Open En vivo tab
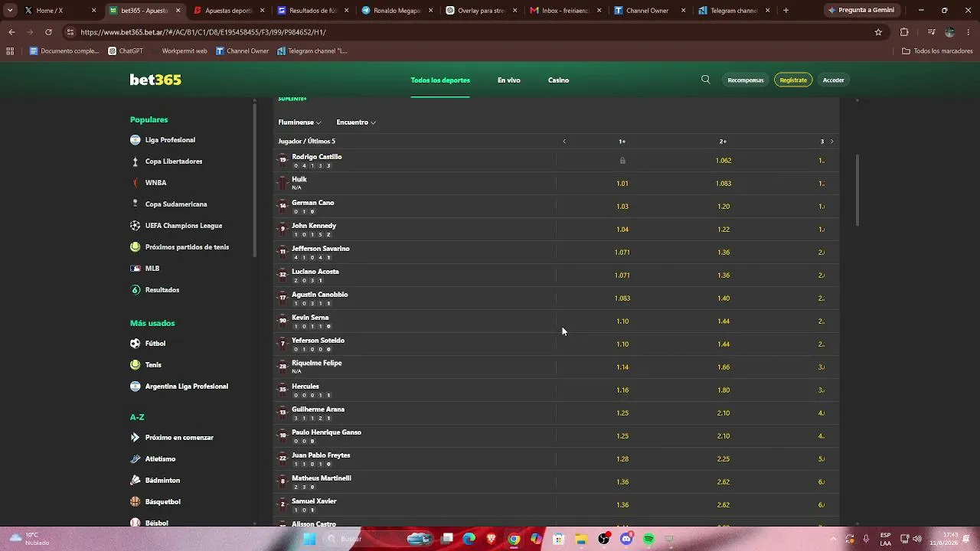Screen dimensions: 980x551 tap(509, 80)
